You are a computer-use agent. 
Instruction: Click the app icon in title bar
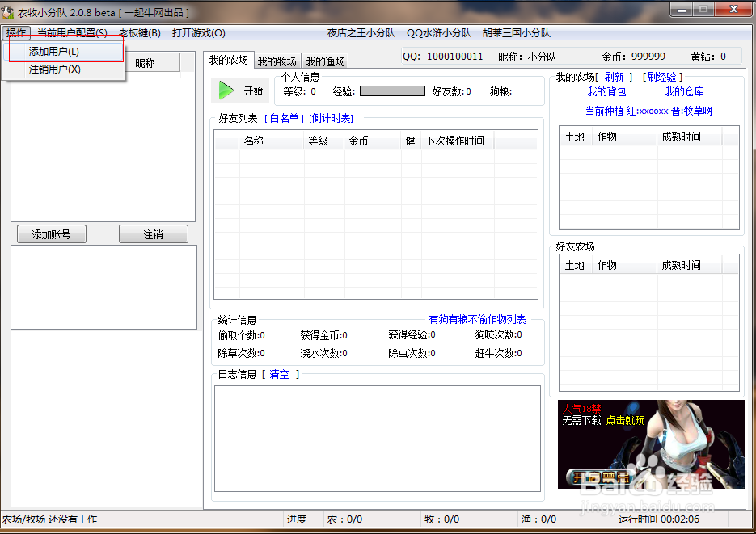tap(8, 12)
